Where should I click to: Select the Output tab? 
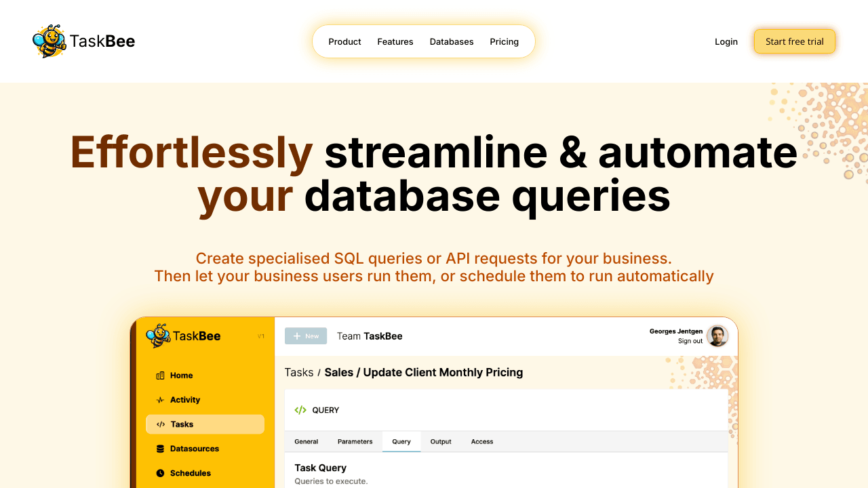point(441,441)
